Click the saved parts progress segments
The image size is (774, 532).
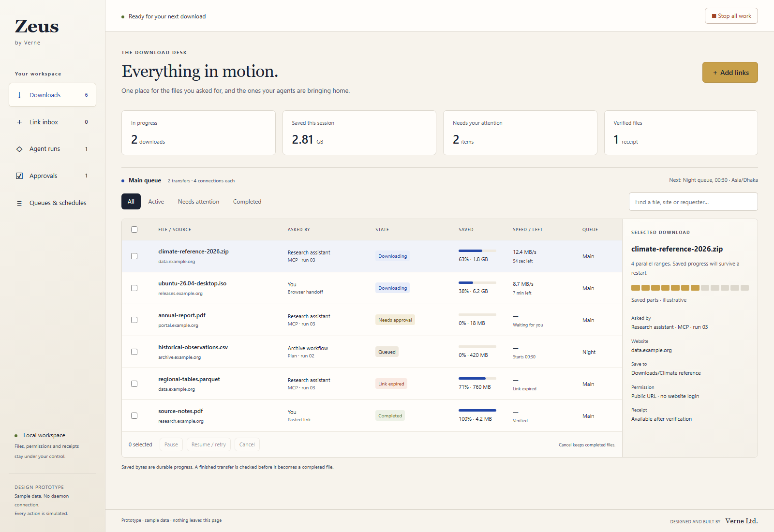tap(690, 288)
